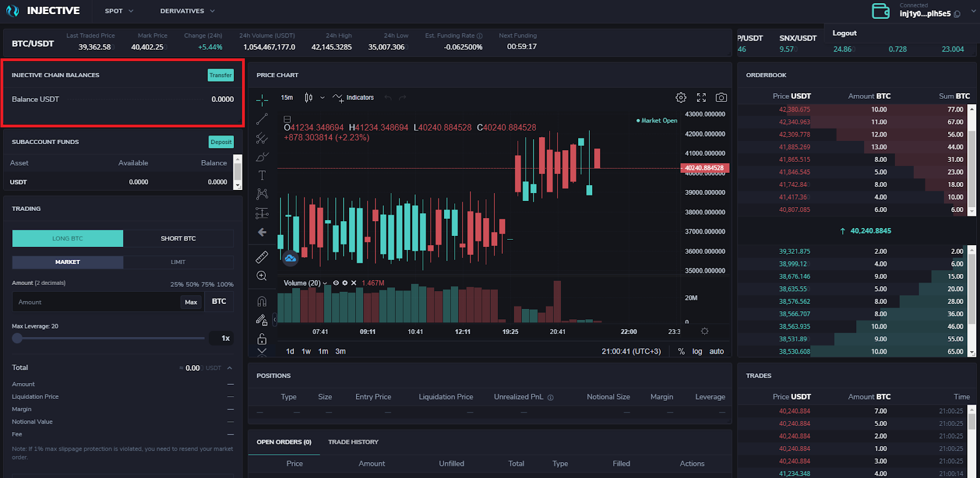Open the connected wallet icon
980x478 pixels.
tap(881, 11)
